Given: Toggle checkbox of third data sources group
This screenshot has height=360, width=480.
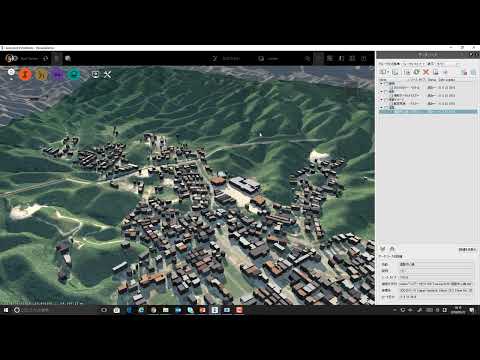Looking at the screenshot, I should (386, 99).
